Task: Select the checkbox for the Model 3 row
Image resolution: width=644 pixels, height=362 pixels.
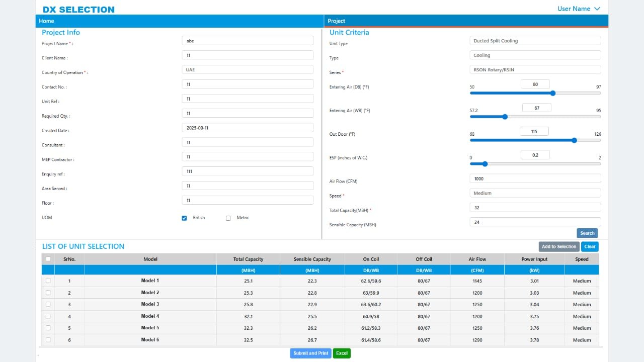Action: click(48, 304)
